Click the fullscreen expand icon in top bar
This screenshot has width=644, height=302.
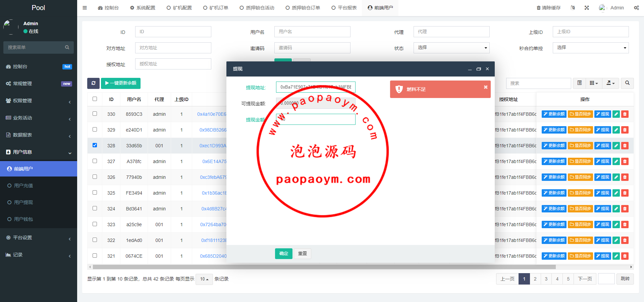587,8
